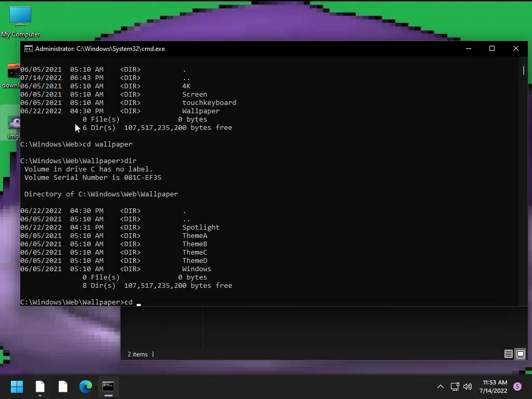Minimize the cmd.exe window

coord(469,48)
